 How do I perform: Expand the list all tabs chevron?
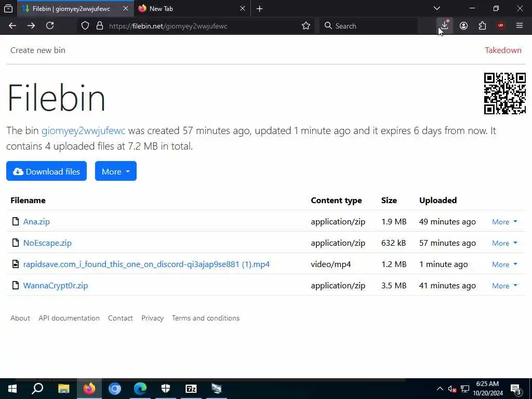(437, 8)
